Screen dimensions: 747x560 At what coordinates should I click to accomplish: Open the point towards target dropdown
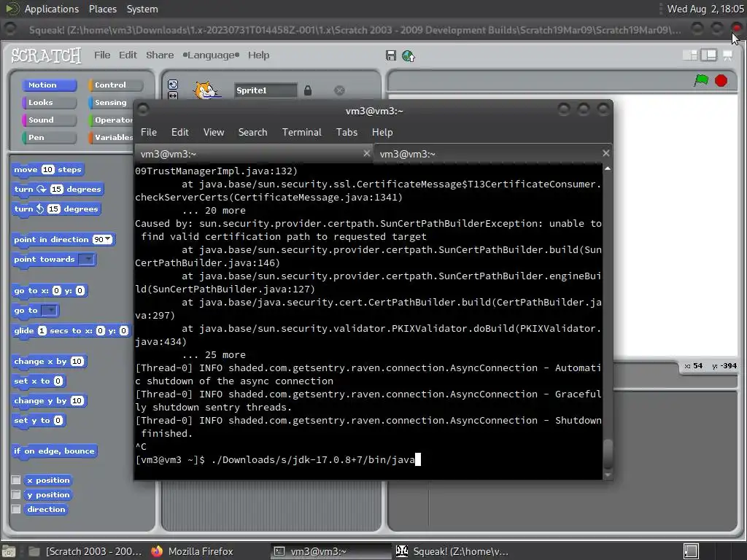(86, 259)
